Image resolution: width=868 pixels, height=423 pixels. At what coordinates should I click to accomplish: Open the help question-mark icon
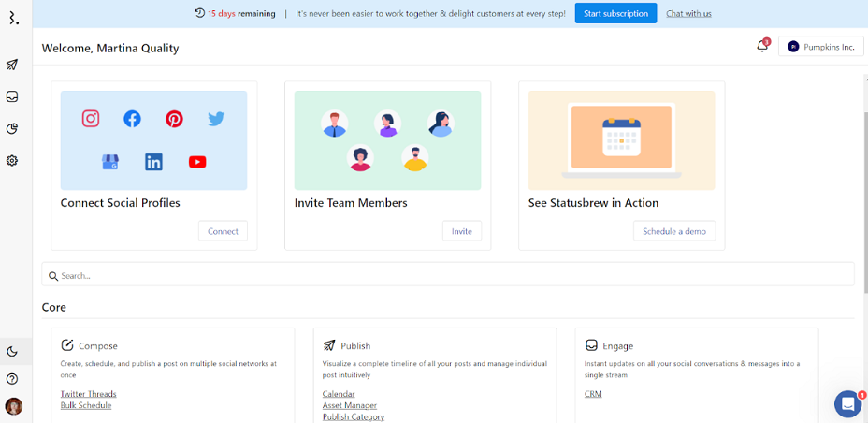[x=12, y=379]
